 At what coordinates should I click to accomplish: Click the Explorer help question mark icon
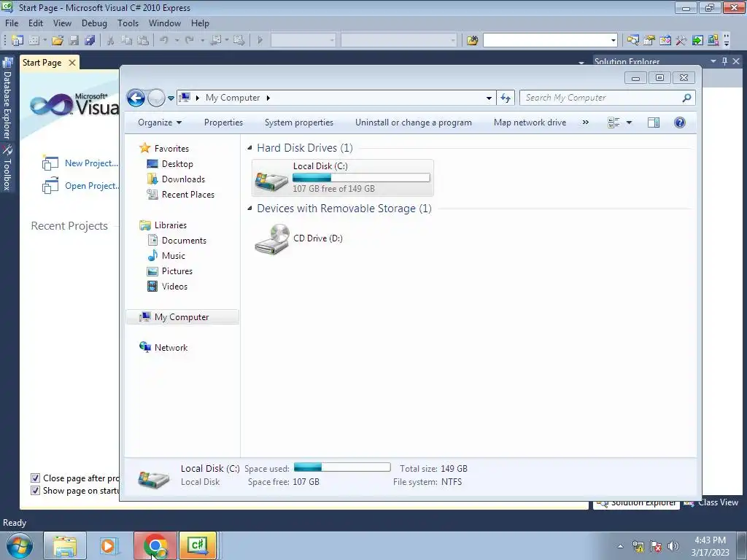(x=680, y=122)
